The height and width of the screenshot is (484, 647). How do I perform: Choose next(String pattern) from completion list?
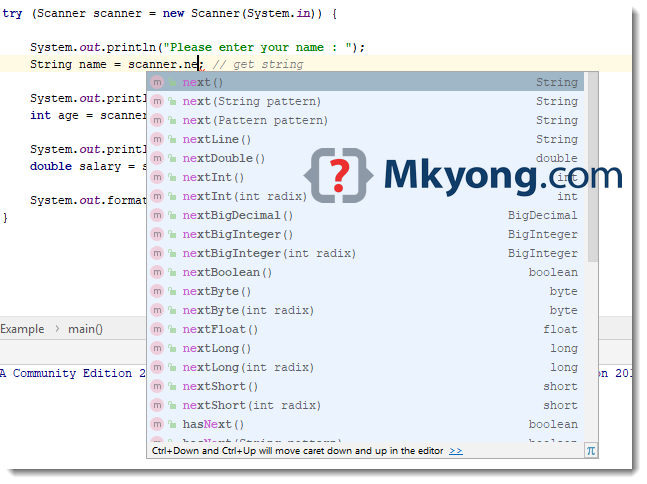pyautogui.click(x=366, y=101)
